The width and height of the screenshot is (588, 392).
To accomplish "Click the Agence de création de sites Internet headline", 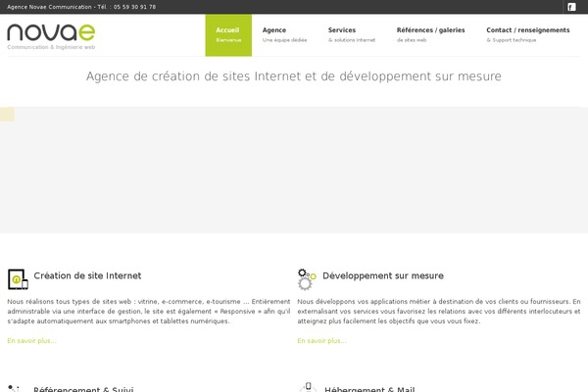I will click(x=294, y=76).
